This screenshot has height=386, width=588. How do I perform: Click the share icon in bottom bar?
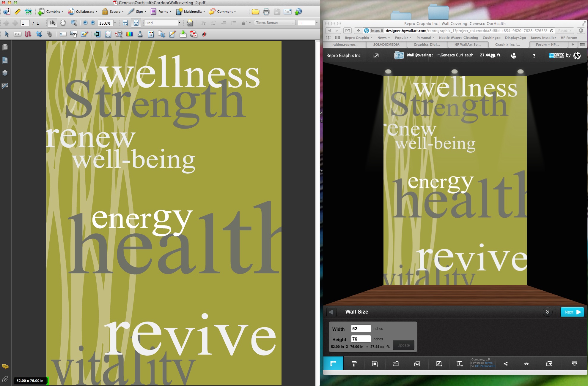(x=506, y=364)
